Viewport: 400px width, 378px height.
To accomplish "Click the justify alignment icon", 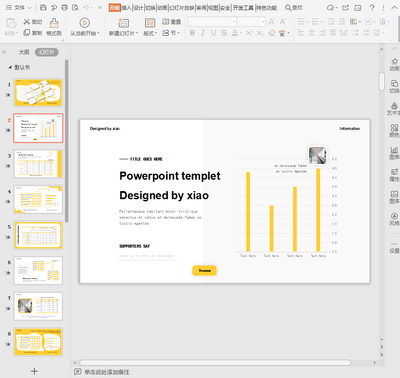I will pyautogui.click(x=333, y=33).
